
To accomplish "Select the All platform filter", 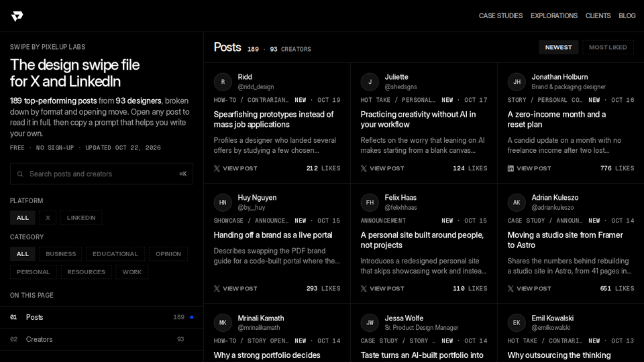I will [23, 217].
